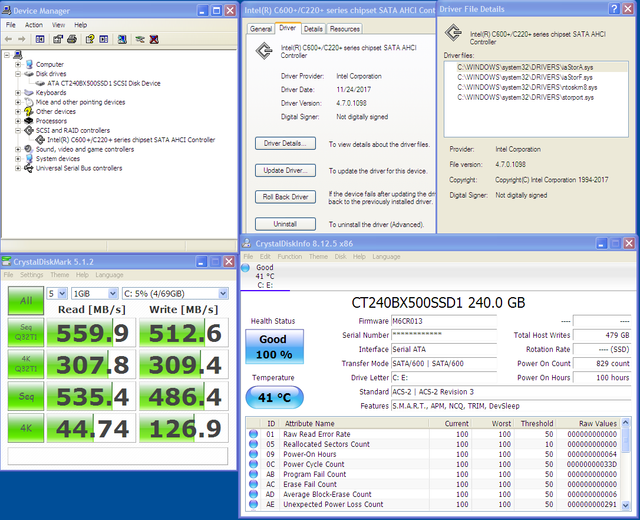Run all benchmarks with the All button
Viewport: 640px width, 520px height.
26,300
